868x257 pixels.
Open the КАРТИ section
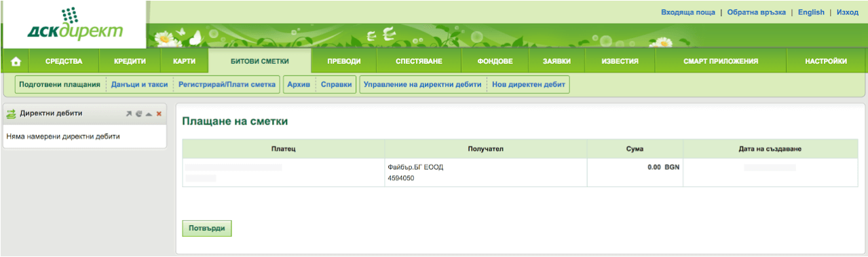184,61
